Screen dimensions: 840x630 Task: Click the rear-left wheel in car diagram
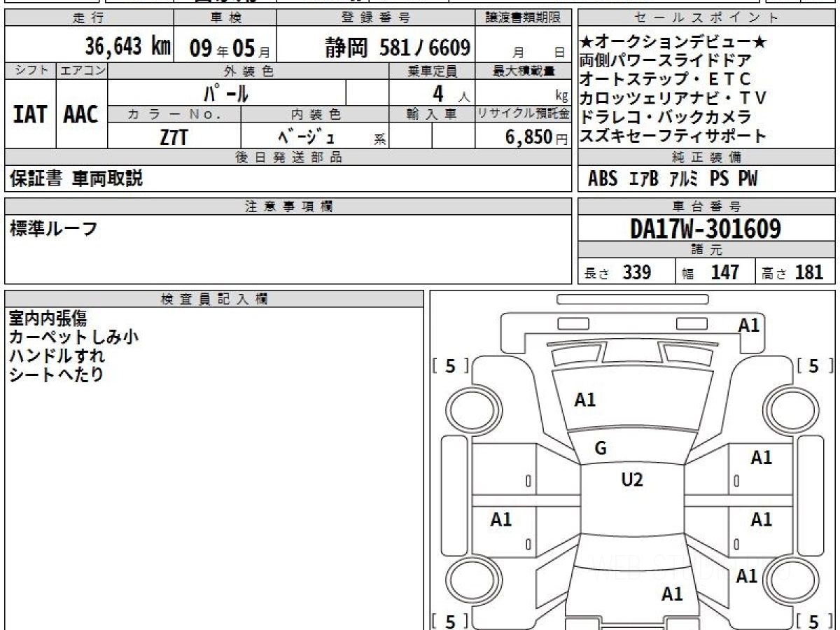click(x=468, y=580)
